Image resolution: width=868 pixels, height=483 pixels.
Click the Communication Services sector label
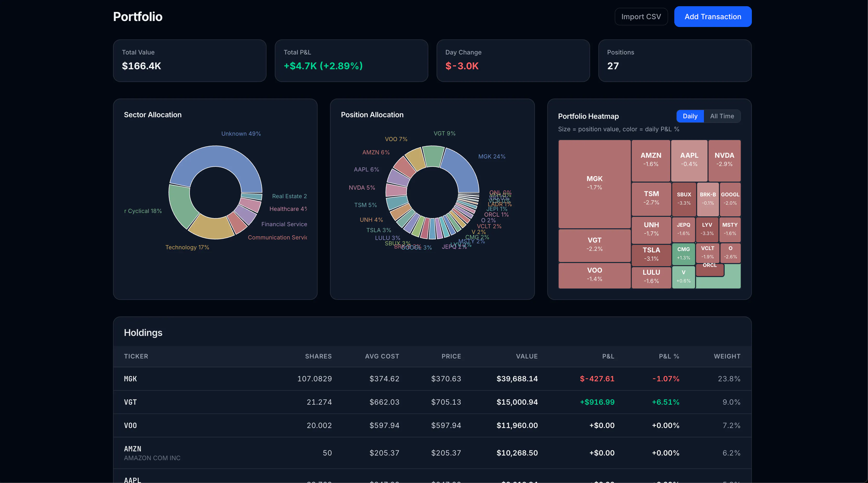point(277,238)
